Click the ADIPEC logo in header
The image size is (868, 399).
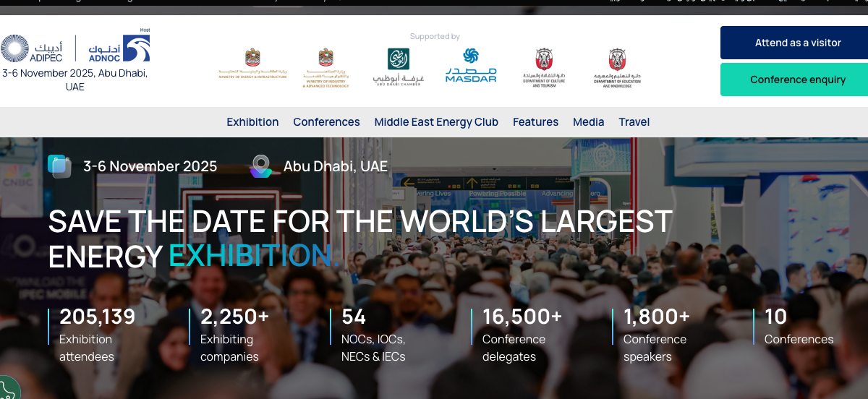[32, 49]
